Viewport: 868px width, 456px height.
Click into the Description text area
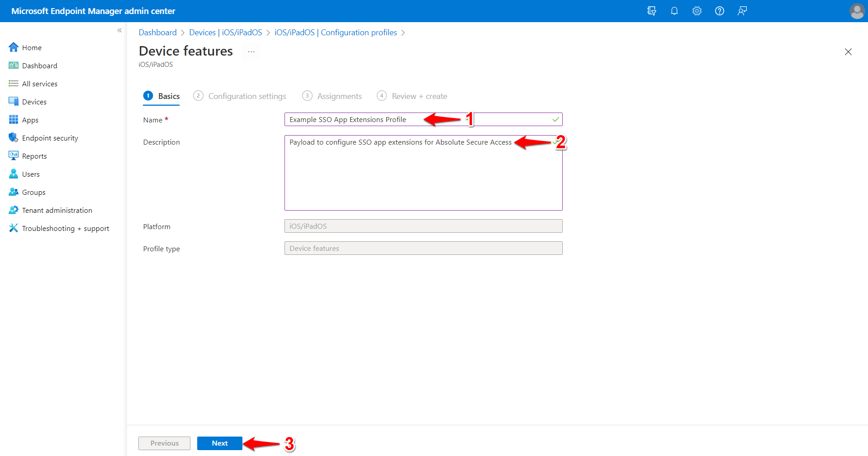click(423, 173)
